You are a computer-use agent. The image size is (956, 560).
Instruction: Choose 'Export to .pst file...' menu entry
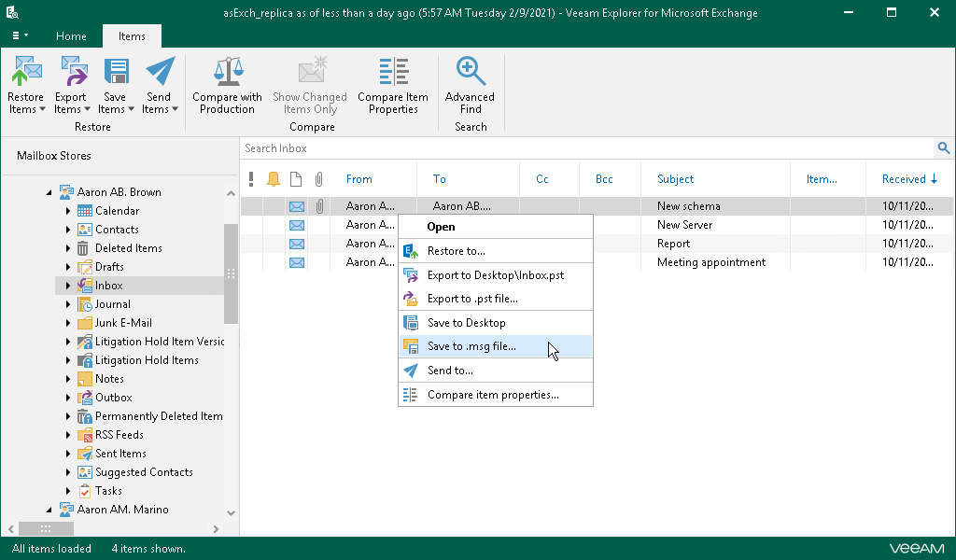pos(472,299)
